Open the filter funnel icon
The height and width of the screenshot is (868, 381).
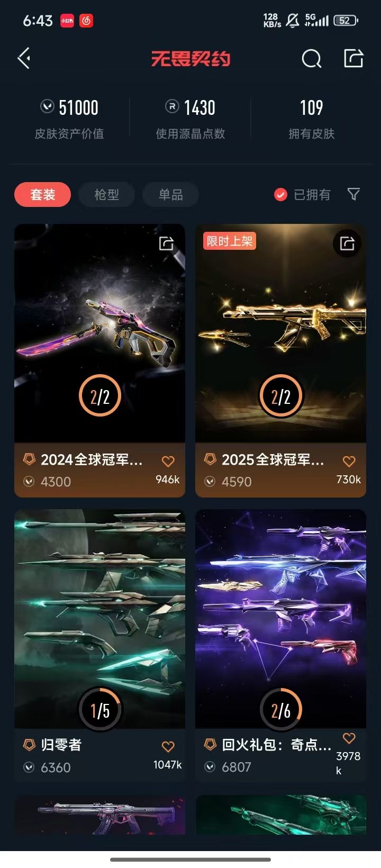coord(353,194)
